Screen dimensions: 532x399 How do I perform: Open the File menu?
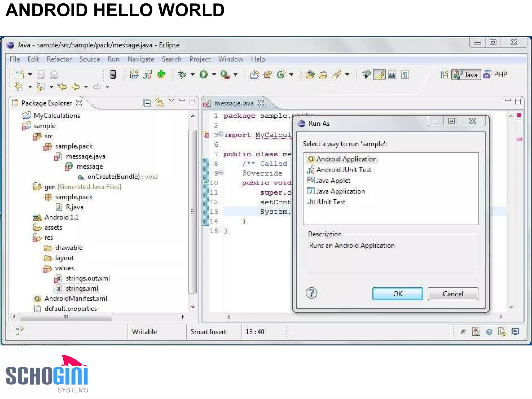15,59
